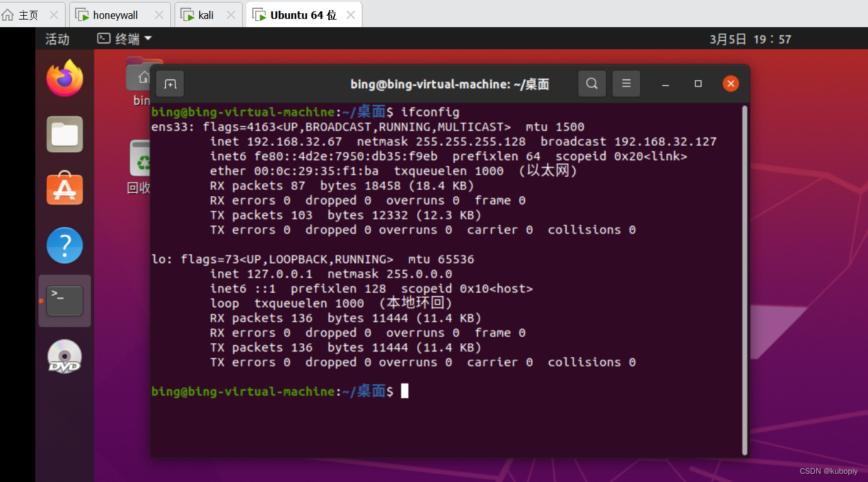Open a new terminal tab button
The height and width of the screenshot is (482, 868).
pyautogui.click(x=170, y=84)
